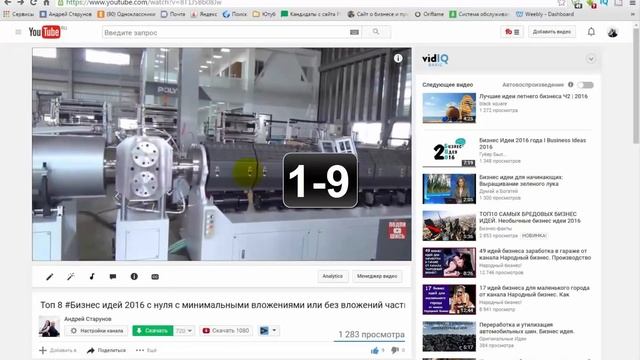Click the browser home icon

click(x=47, y=2)
